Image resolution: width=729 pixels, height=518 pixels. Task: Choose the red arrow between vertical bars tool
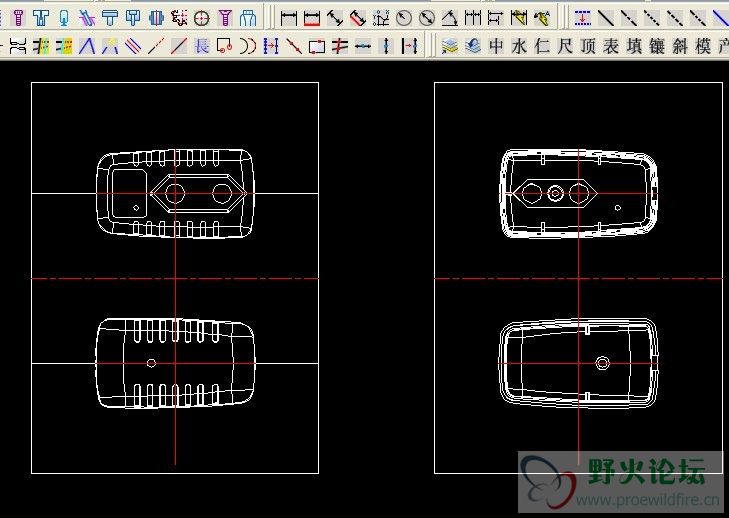click(409, 46)
